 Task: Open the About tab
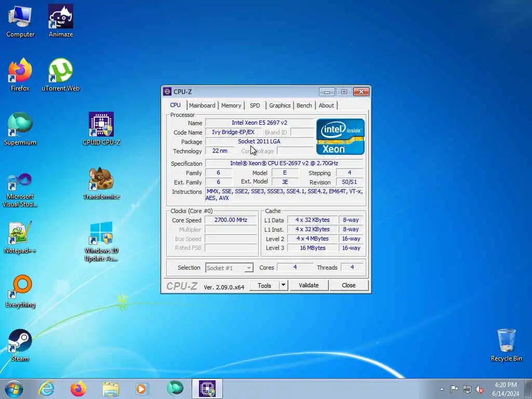326,105
